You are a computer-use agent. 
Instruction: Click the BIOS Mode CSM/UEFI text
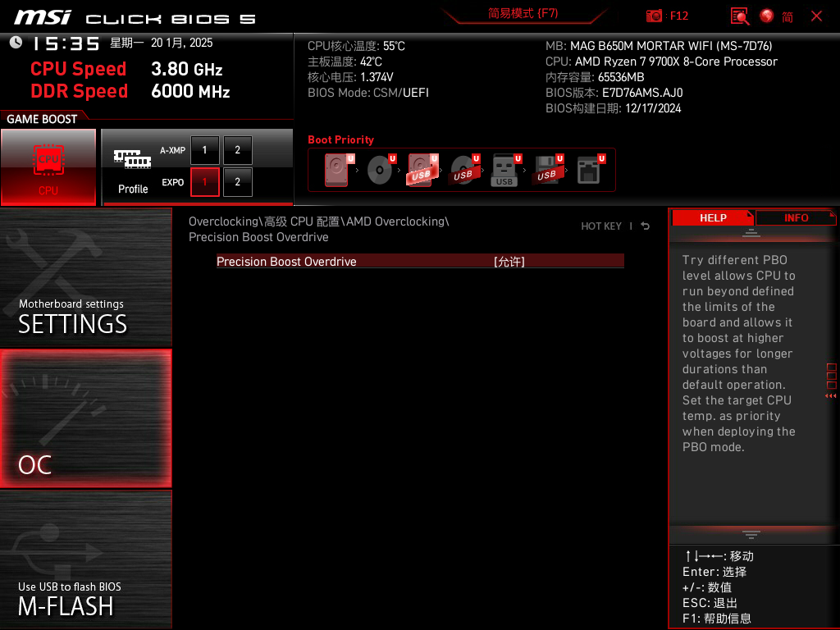pyautogui.click(x=368, y=93)
